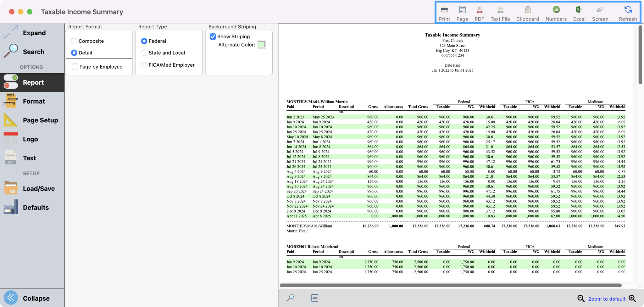Send the report to Numbers
This screenshot has width=644, height=307.
555,12
